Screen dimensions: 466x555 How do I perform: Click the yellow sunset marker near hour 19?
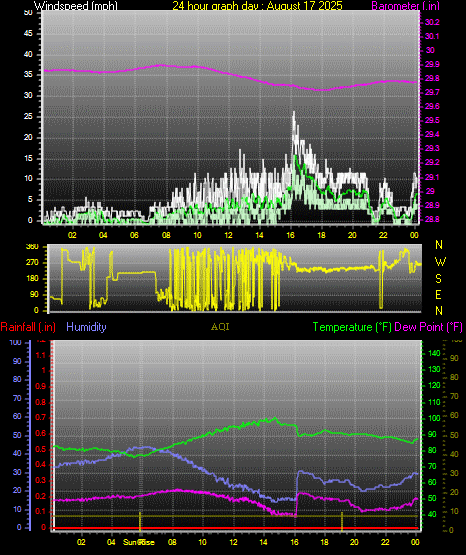coord(342,521)
